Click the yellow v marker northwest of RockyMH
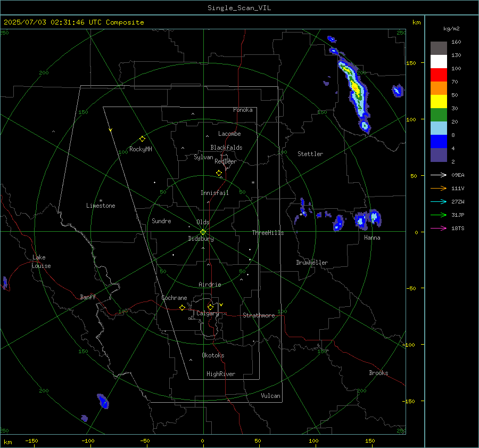This screenshot has height=448, width=479. pos(111,130)
